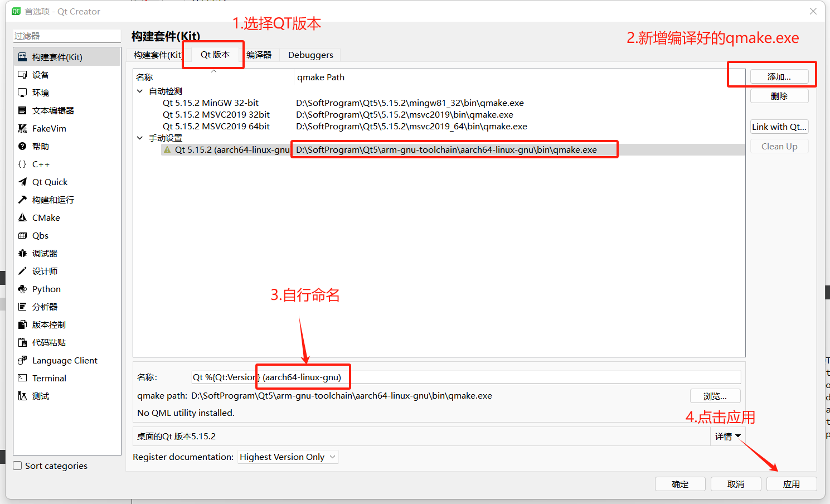Open the 文本编辑器 text editor icon

(x=22, y=110)
